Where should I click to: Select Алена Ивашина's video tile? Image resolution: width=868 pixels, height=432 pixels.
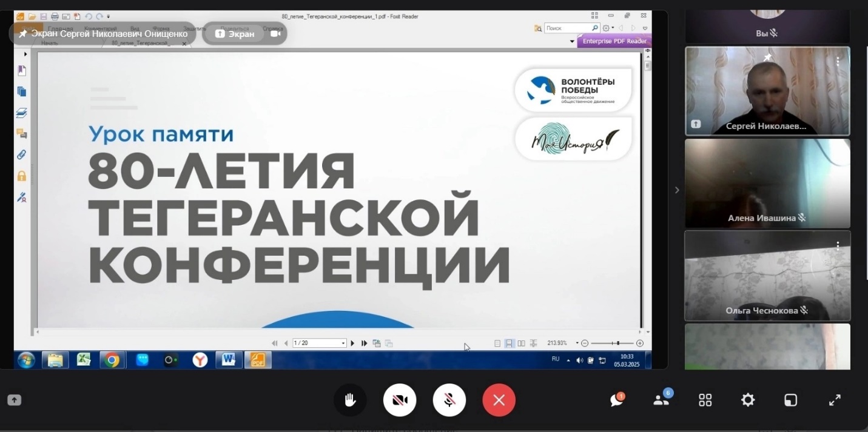tap(767, 183)
